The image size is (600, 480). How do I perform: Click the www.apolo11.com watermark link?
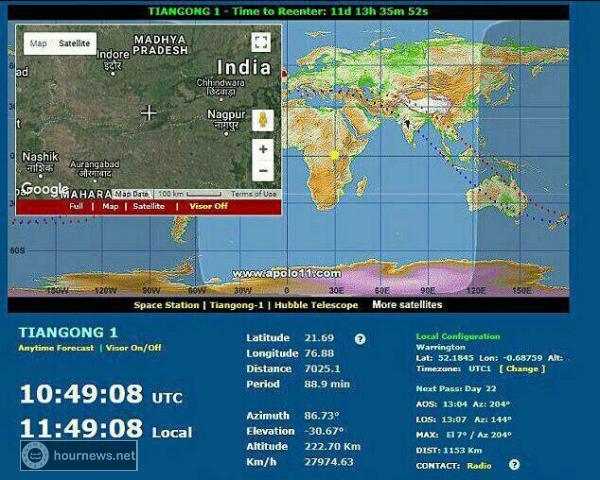tap(287, 274)
